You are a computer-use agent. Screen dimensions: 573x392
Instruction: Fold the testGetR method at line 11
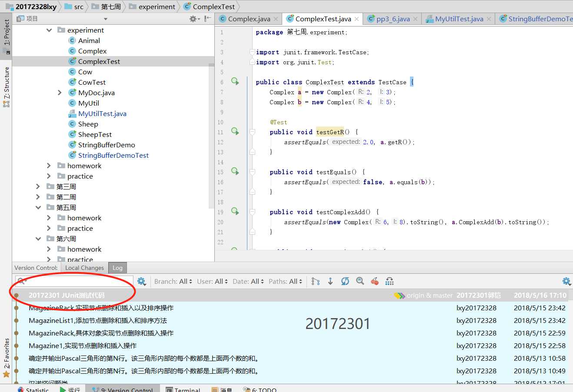coord(252,132)
